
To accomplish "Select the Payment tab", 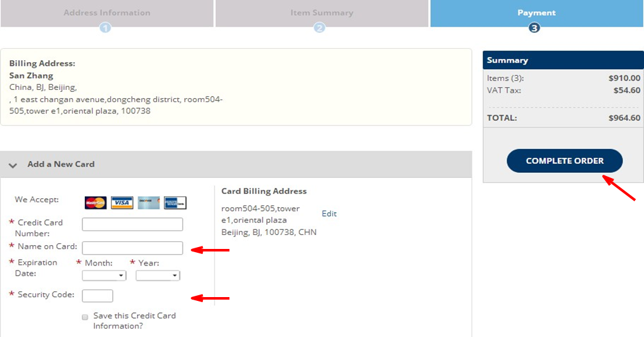I will point(536,13).
